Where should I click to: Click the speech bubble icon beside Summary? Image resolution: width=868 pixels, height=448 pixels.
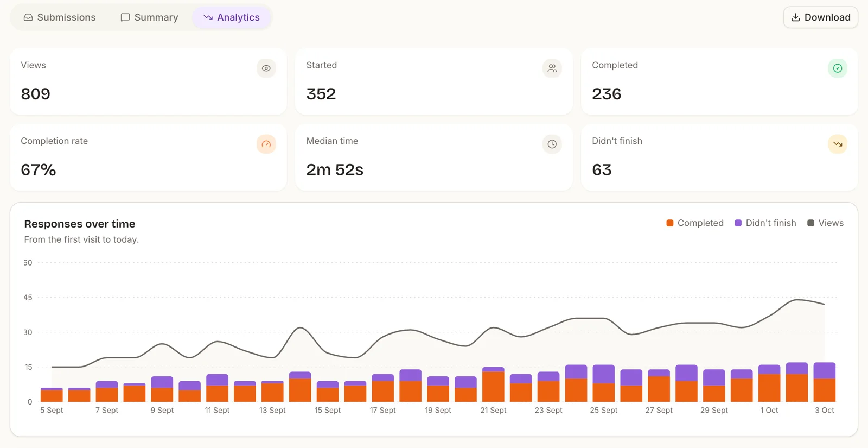pyautogui.click(x=125, y=17)
